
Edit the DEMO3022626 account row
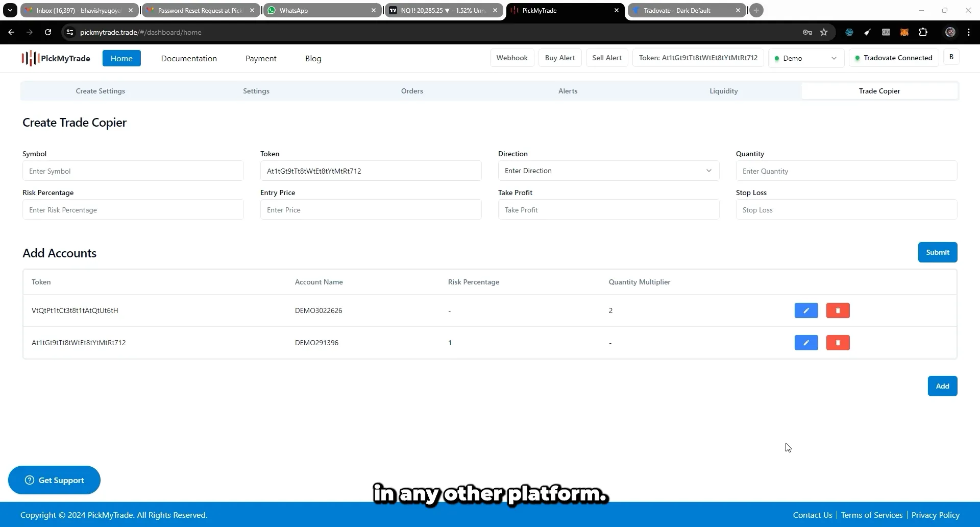806,310
